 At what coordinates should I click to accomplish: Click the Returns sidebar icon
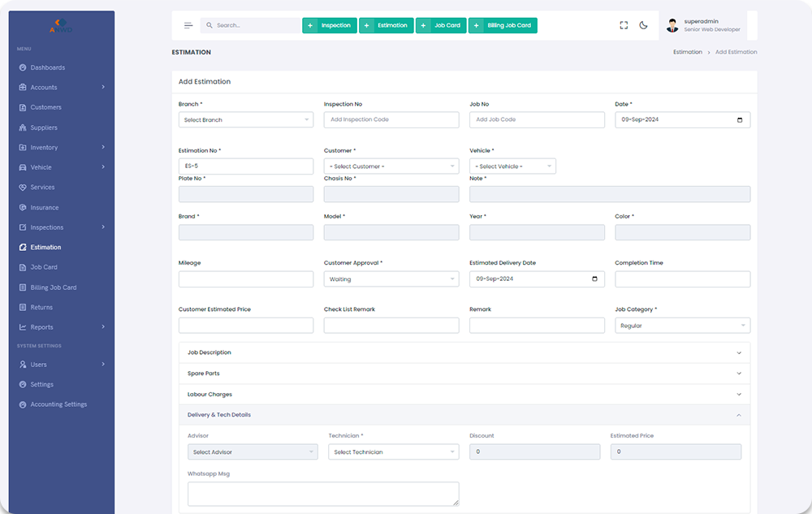(23, 308)
